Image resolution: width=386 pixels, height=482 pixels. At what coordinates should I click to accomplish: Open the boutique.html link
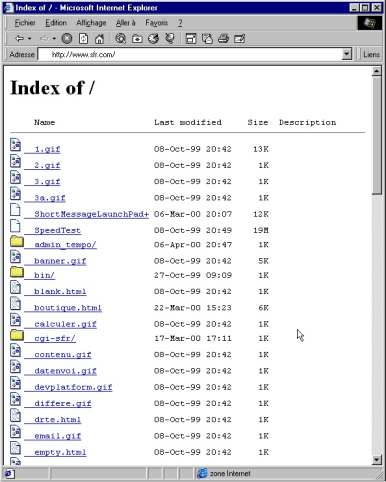click(68, 308)
